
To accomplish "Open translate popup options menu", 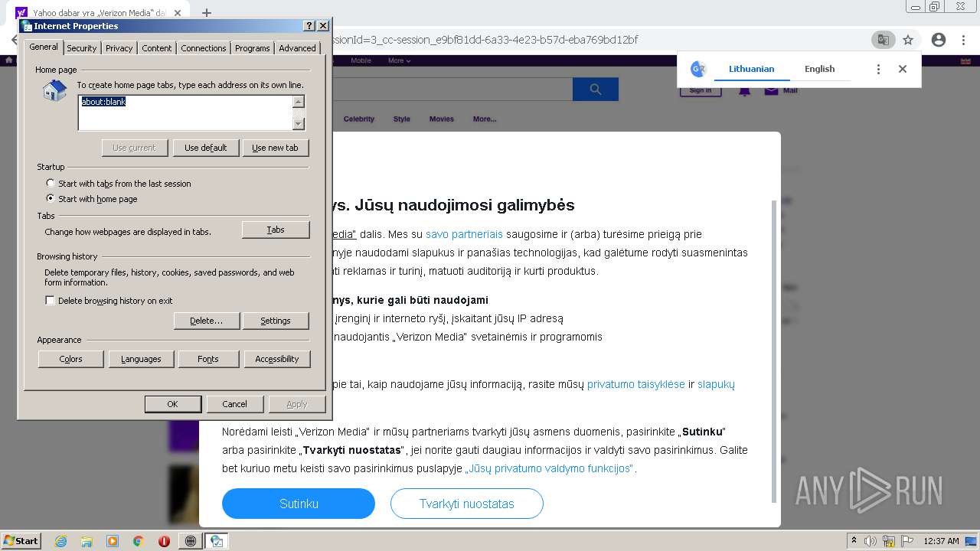I will coord(878,69).
